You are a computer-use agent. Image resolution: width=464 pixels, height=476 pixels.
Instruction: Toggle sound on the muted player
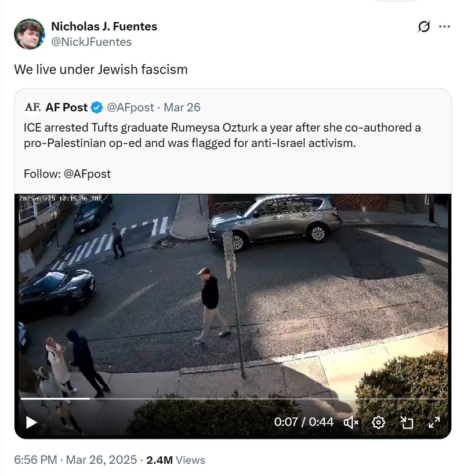click(x=350, y=423)
